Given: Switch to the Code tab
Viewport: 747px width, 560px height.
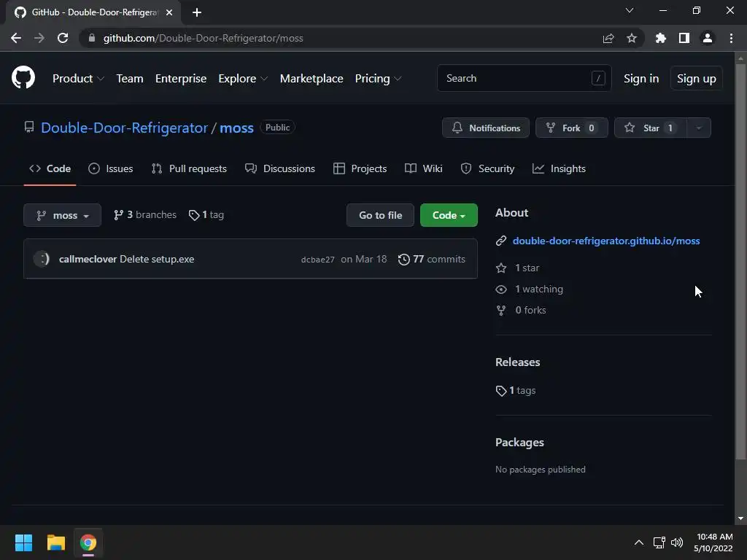Looking at the screenshot, I should coord(50,168).
